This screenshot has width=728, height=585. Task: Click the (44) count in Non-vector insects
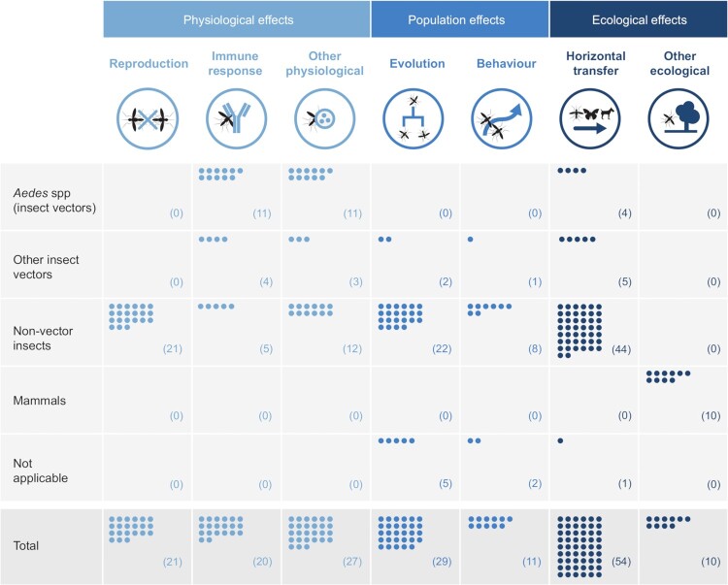(x=621, y=349)
